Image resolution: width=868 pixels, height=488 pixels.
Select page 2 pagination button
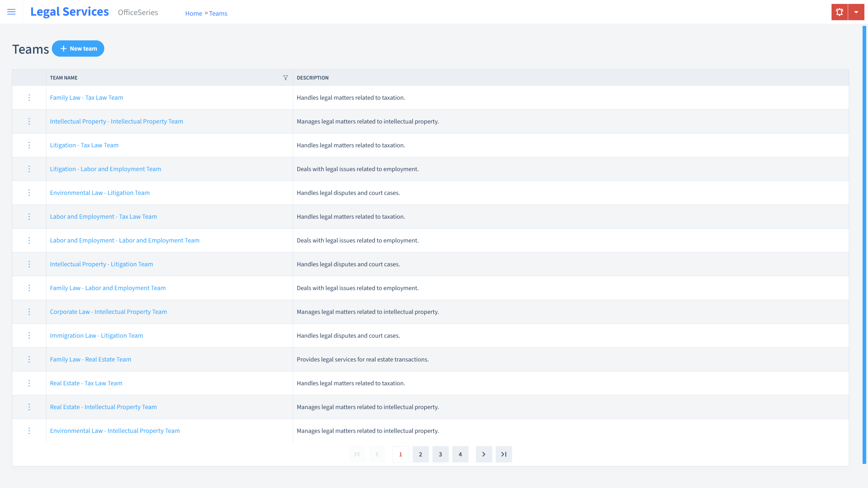pyautogui.click(x=420, y=454)
